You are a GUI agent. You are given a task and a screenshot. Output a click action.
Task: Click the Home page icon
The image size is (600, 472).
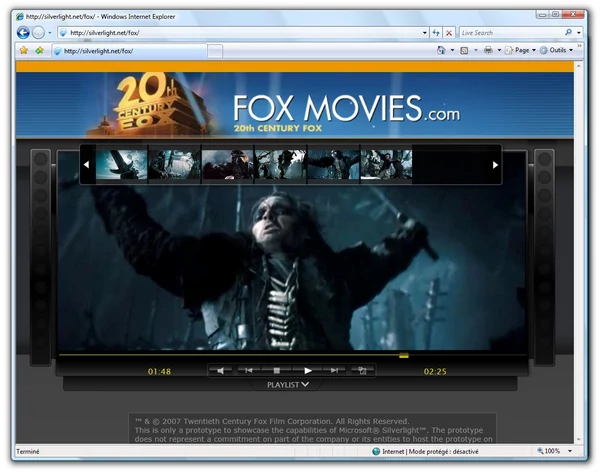coord(441,50)
